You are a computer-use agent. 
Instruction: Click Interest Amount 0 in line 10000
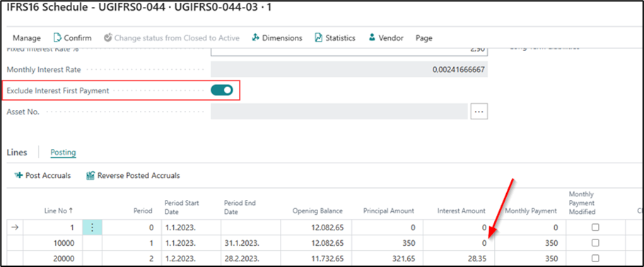click(458, 243)
